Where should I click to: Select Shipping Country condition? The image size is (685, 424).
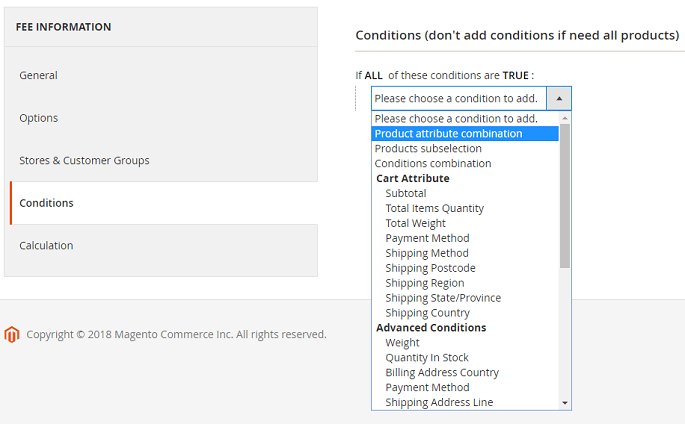[427, 312]
